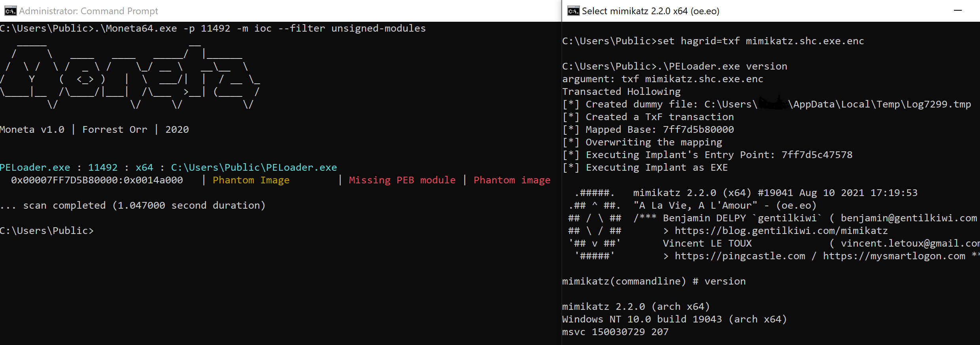Image resolution: width=980 pixels, height=345 pixels.
Task: Click the scan completed duration line
Action: tap(133, 205)
